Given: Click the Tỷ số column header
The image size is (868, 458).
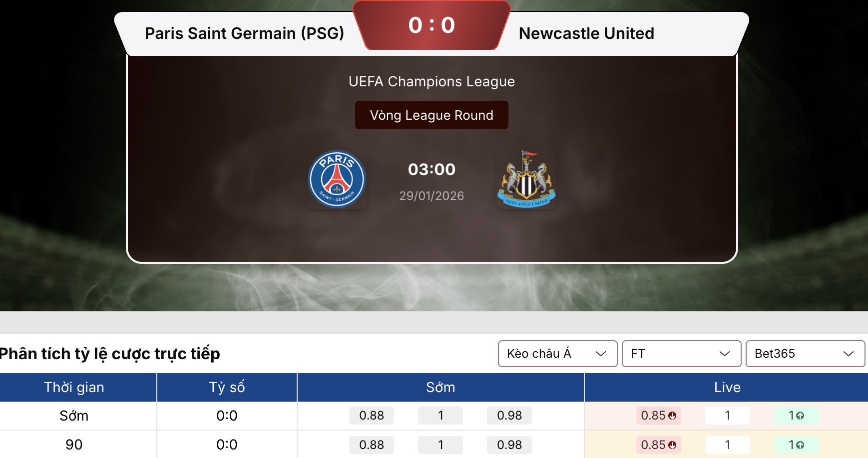Looking at the screenshot, I should pos(227,387).
